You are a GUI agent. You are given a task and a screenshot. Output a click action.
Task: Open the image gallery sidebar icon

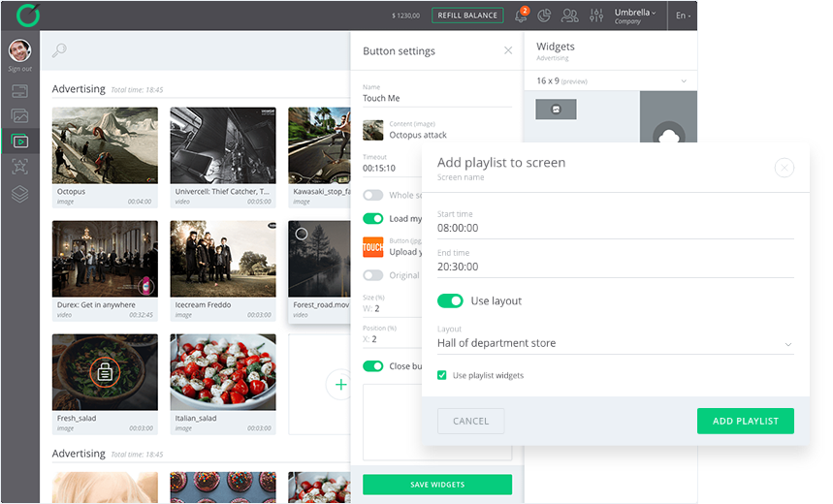click(x=19, y=116)
